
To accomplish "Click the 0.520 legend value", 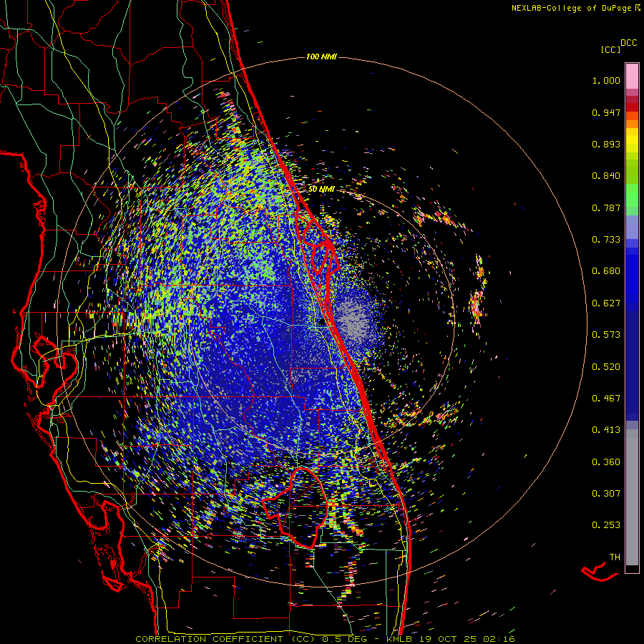I will pos(606,367).
